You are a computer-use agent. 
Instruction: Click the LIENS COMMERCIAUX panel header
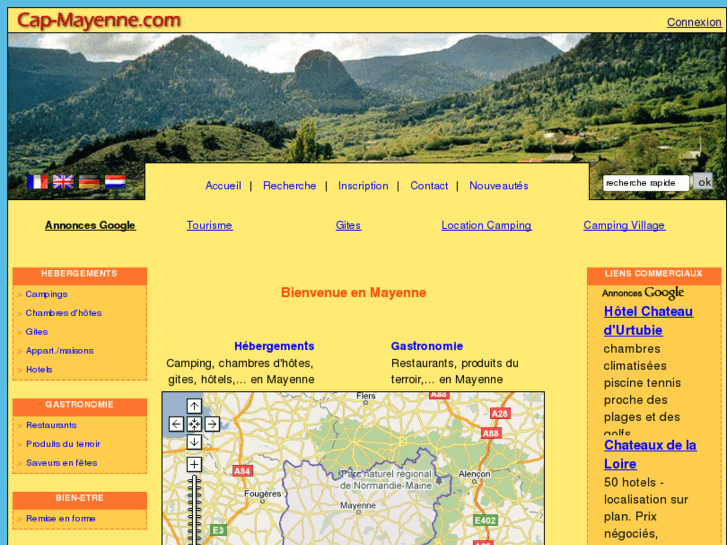tap(654, 274)
